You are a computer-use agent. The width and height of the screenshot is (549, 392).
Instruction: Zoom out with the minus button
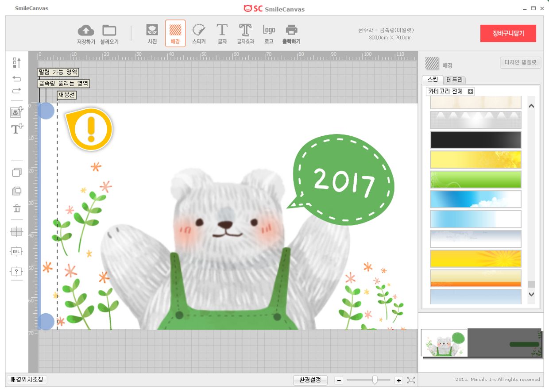(x=339, y=380)
